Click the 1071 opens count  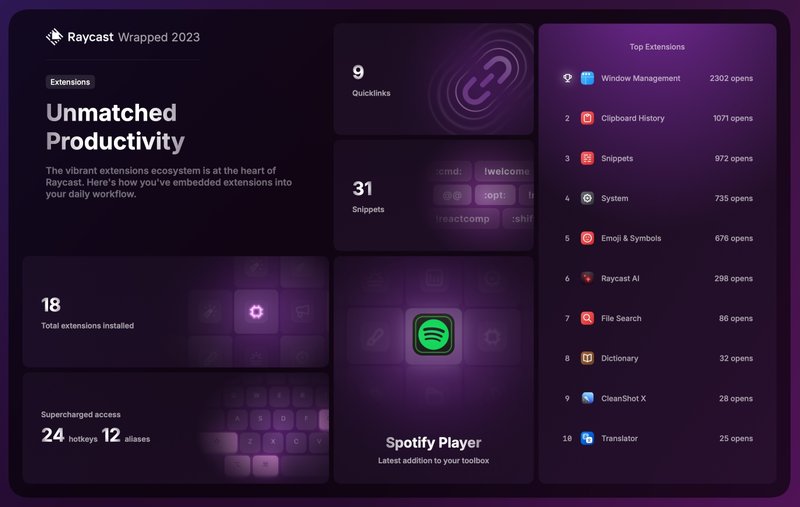pyautogui.click(x=733, y=118)
